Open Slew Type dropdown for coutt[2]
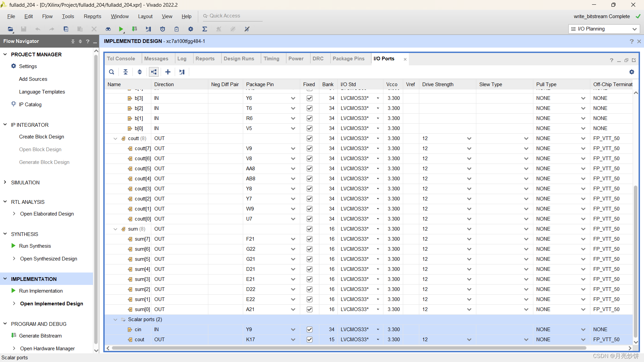The height and width of the screenshot is (362, 644). [x=526, y=199]
